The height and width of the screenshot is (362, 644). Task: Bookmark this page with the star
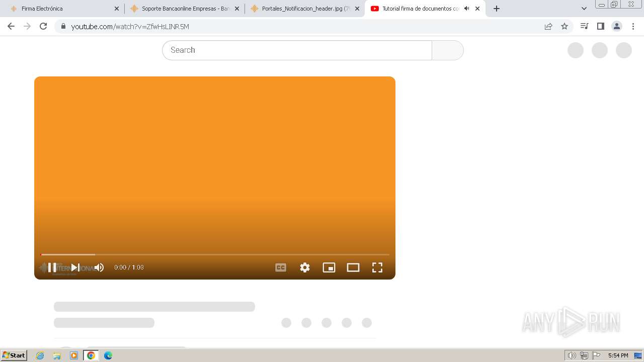click(x=565, y=26)
